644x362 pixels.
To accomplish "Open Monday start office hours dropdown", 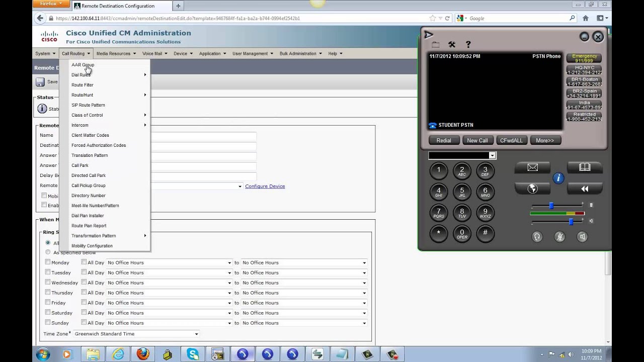I will point(169,262).
